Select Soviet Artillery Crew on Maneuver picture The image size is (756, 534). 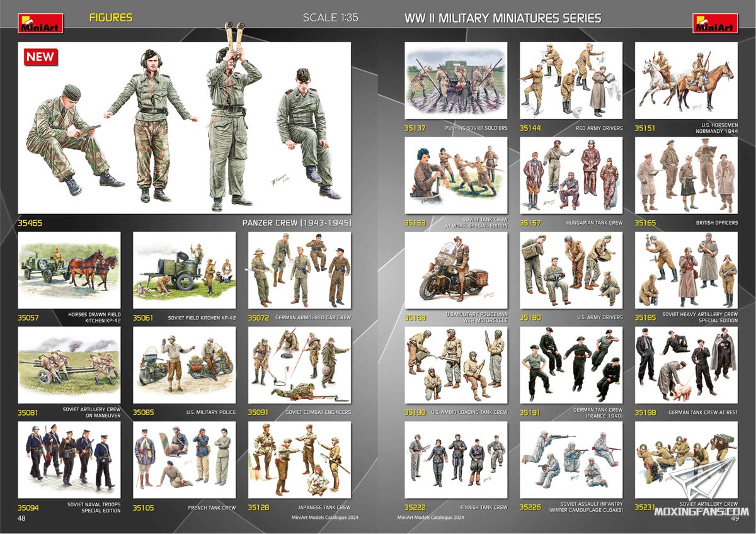point(69,365)
